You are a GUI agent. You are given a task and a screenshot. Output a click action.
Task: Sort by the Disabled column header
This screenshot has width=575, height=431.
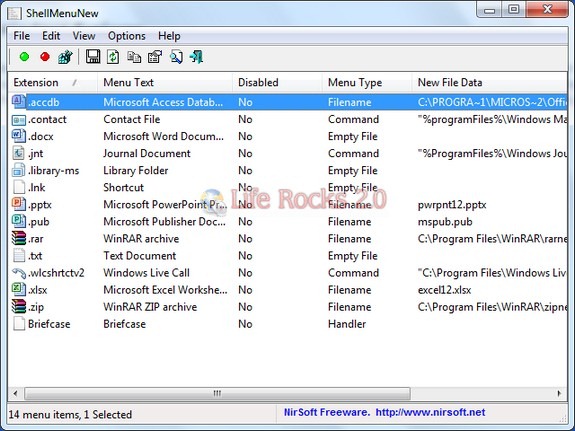click(x=278, y=83)
